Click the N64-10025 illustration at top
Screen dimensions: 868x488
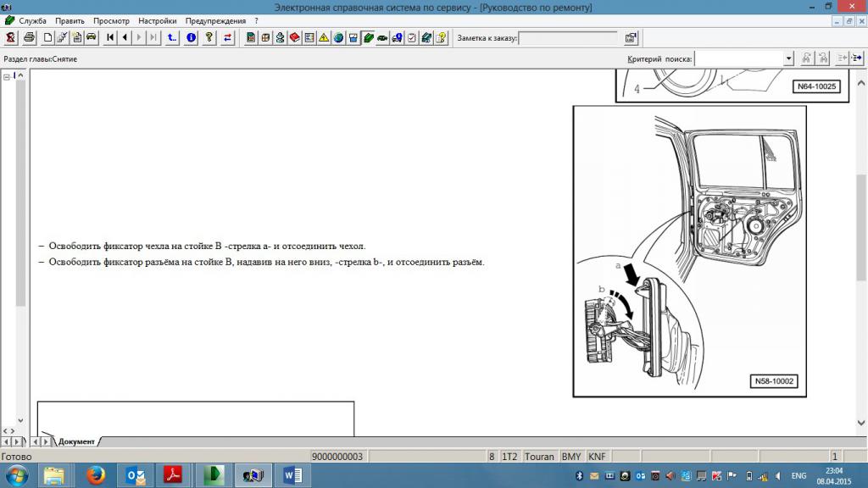click(x=732, y=86)
